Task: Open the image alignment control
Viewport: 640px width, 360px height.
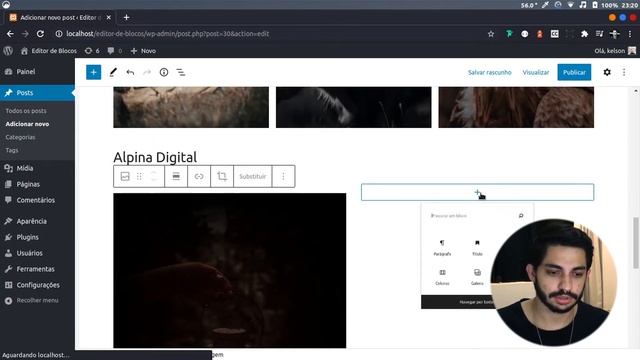Action: (x=176, y=176)
